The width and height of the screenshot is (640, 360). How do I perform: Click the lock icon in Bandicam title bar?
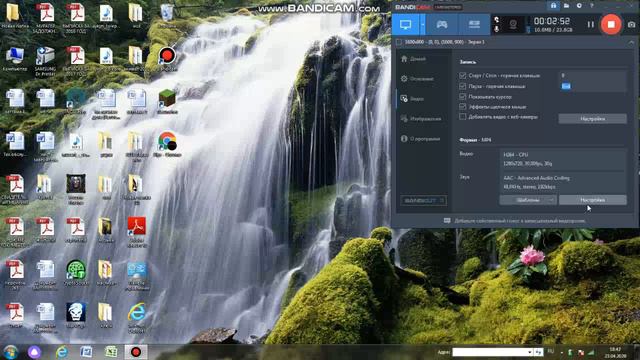tap(553, 6)
